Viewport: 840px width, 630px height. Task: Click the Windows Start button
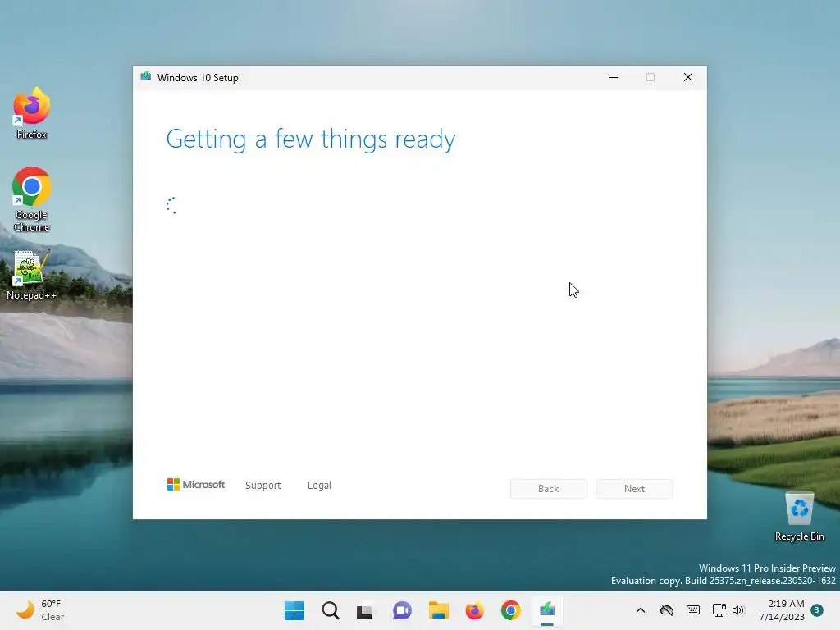point(294,610)
